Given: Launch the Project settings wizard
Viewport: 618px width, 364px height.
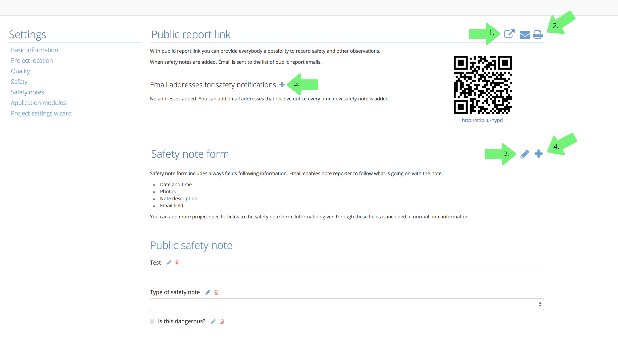Looking at the screenshot, I should coord(41,113).
